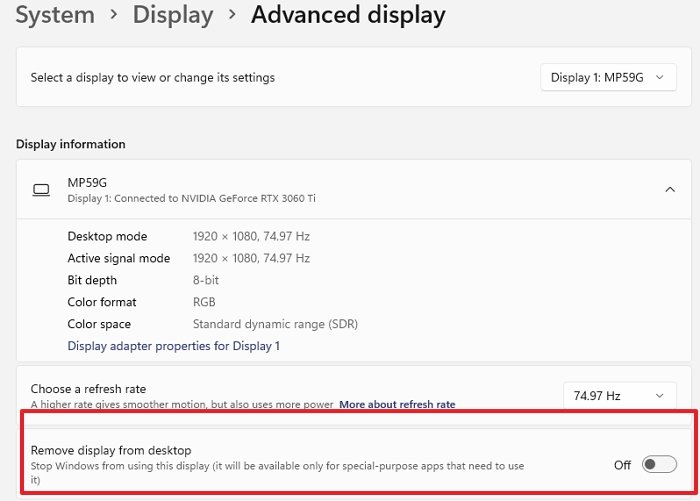Click the MP59G display name header
The image size is (700, 501).
pyautogui.click(x=87, y=183)
